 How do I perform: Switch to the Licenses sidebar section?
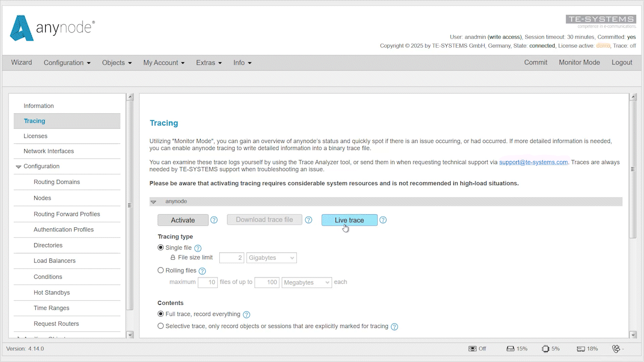(35, 136)
